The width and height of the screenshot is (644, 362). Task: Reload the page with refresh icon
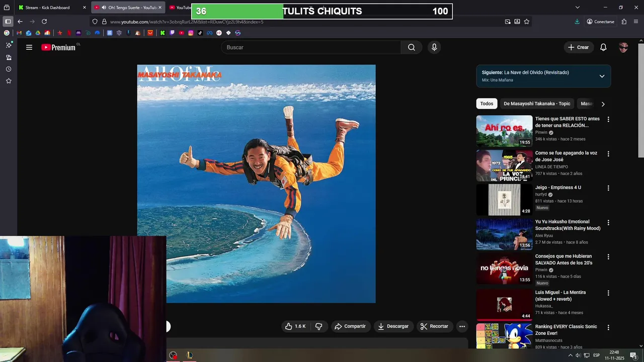coord(44,22)
